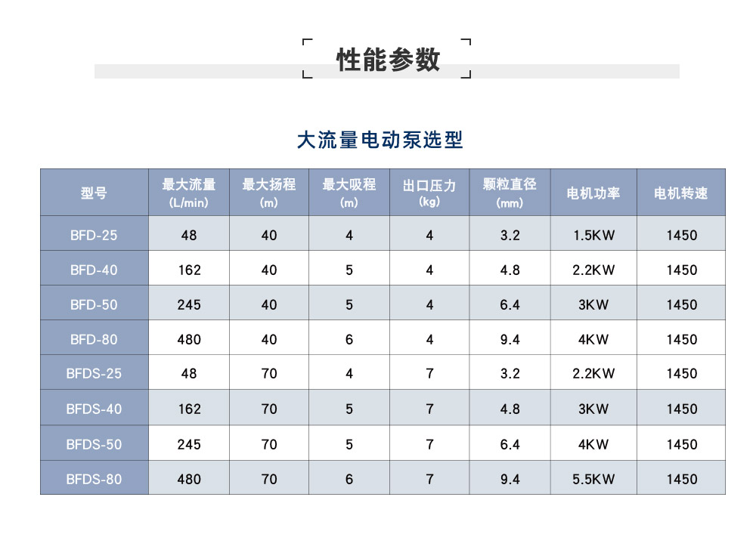The height and width of the screenshot is (534, 756).
Task: Click BFD-40's particle diameter 4.8
Action: coord(510,270)
